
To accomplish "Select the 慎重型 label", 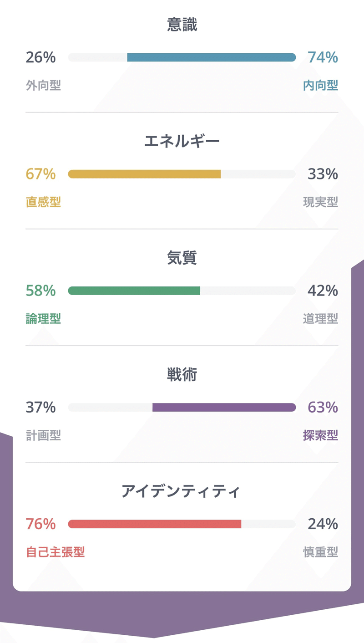I will click(320, 552).
